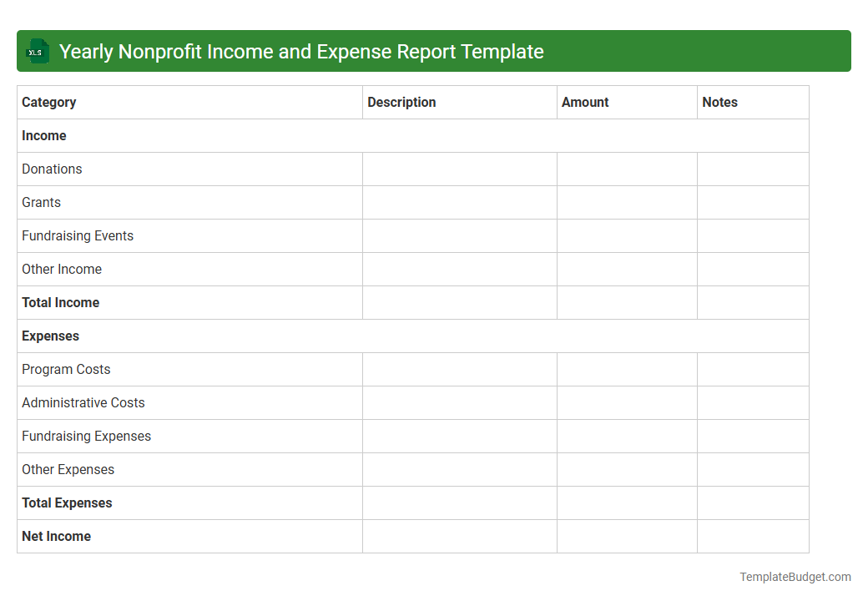Click the Category column header
868x601 pixels.
(x=48, y=102)
